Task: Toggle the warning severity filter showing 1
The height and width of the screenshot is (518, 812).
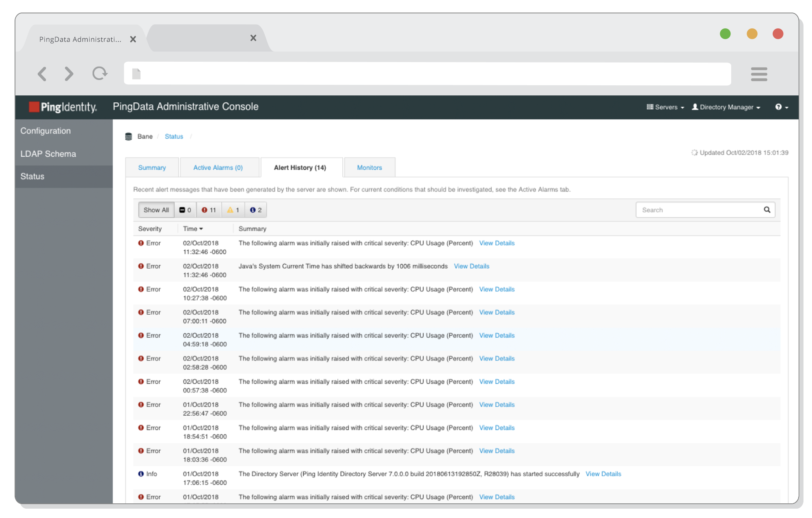Action: pos(233,210)
